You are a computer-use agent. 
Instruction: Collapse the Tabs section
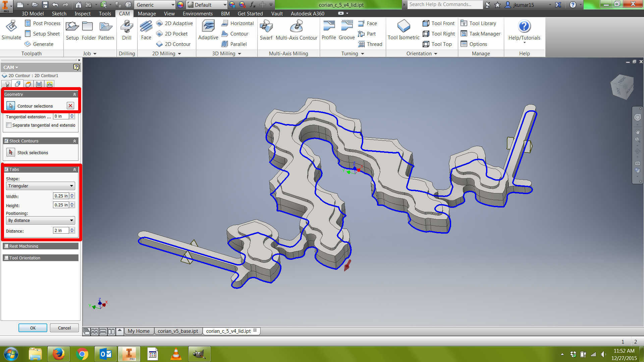[74, 170]
